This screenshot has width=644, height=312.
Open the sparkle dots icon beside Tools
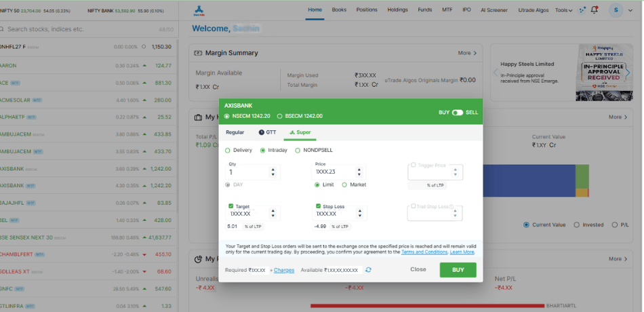tap(582, 10)
